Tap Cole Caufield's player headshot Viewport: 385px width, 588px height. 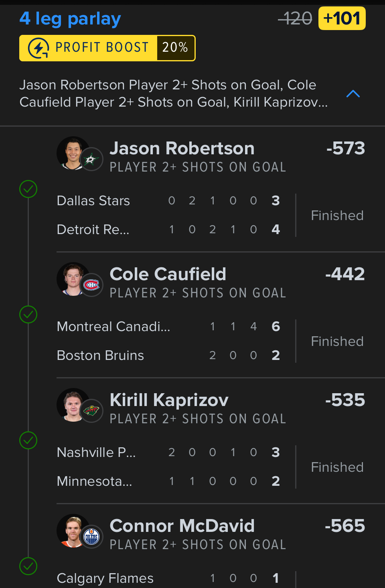click(x=72, y=279)
